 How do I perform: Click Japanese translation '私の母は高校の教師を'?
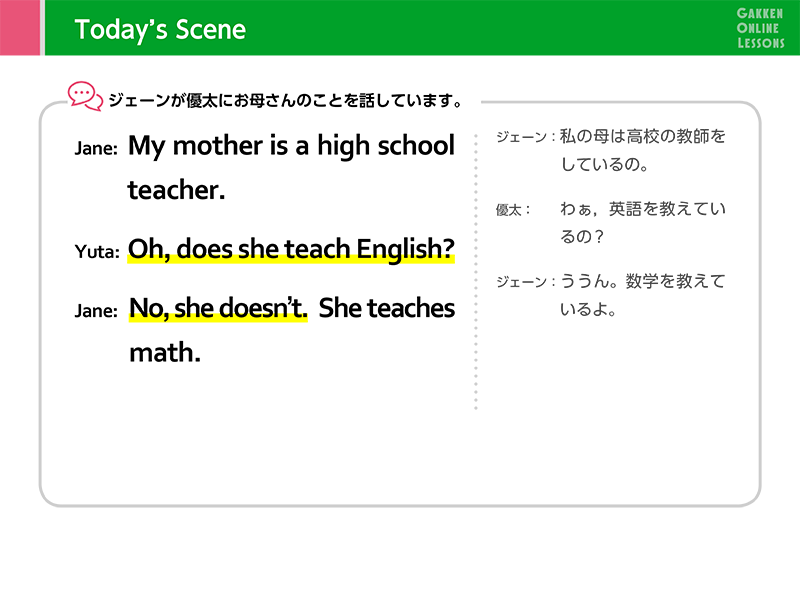click(643, 136)
